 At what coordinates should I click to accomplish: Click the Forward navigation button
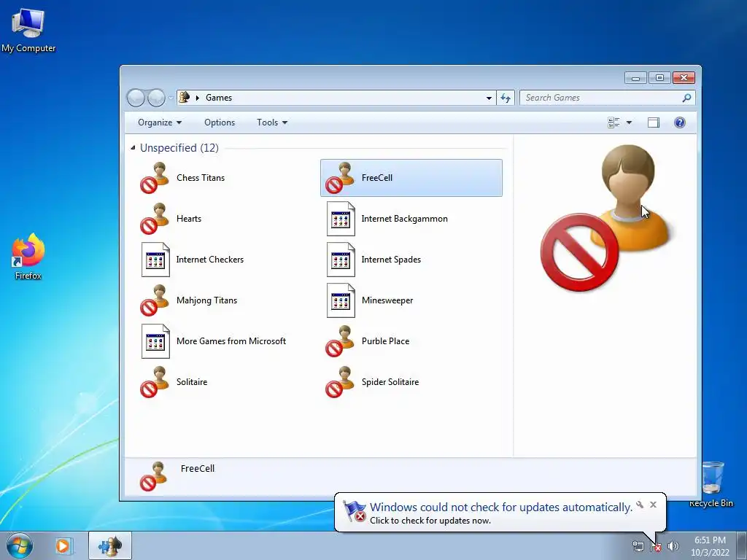[x=156, y=98]
